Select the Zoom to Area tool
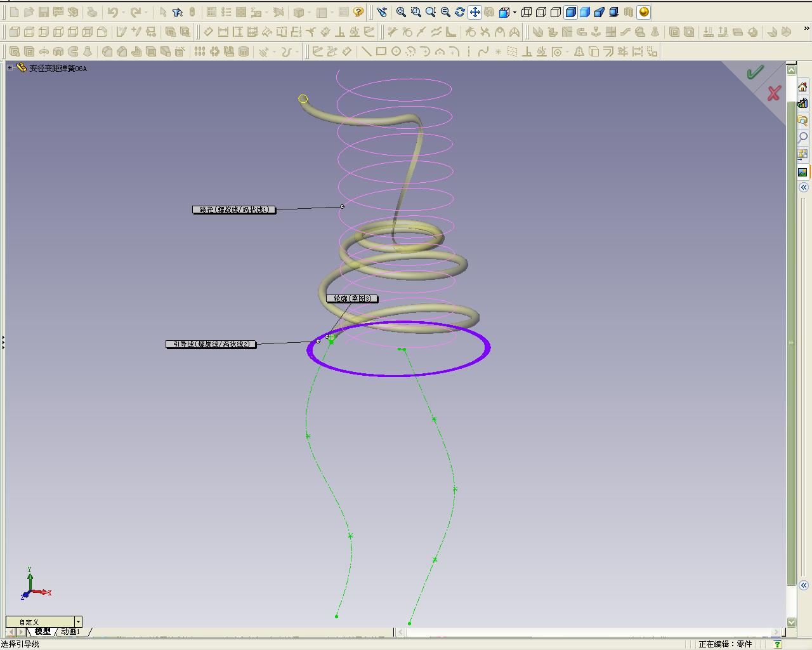This screenshot has height=650, width=812. [416, 12]
